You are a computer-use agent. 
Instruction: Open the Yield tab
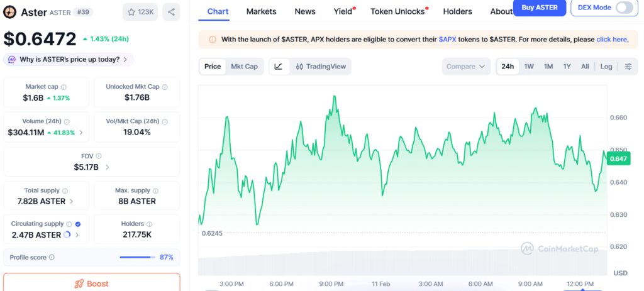343,11
